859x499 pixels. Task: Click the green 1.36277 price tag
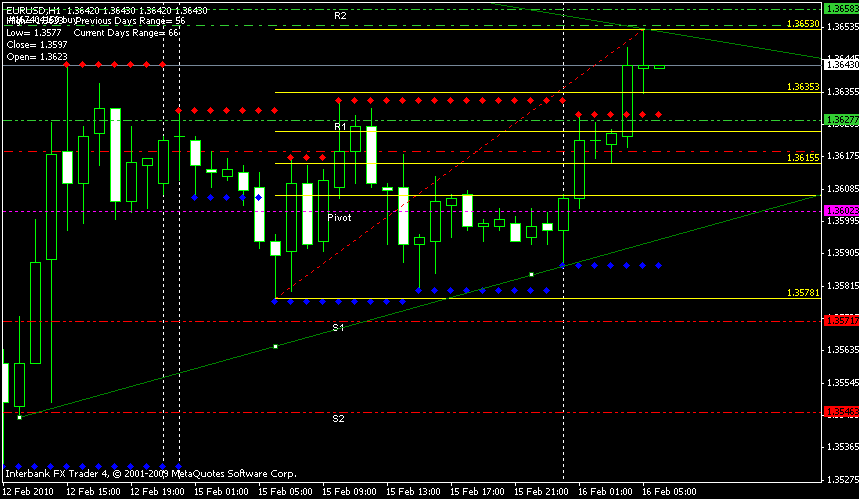(x=841, y=119)
